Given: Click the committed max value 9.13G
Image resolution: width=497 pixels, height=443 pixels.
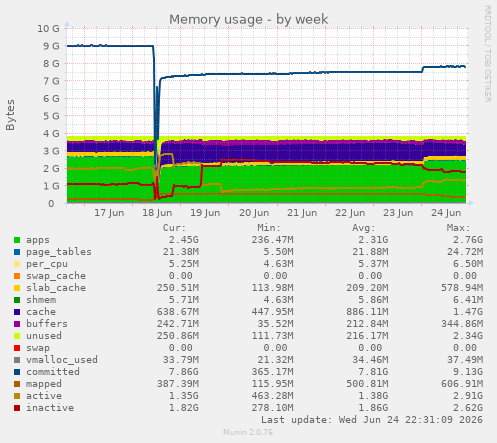Looking at the screenshot, I should click(468, 372).
